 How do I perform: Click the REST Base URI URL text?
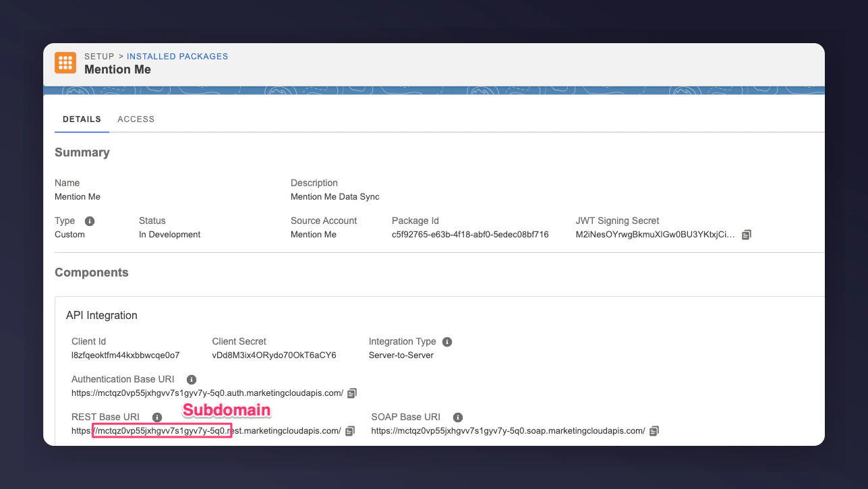coord(206,431)
